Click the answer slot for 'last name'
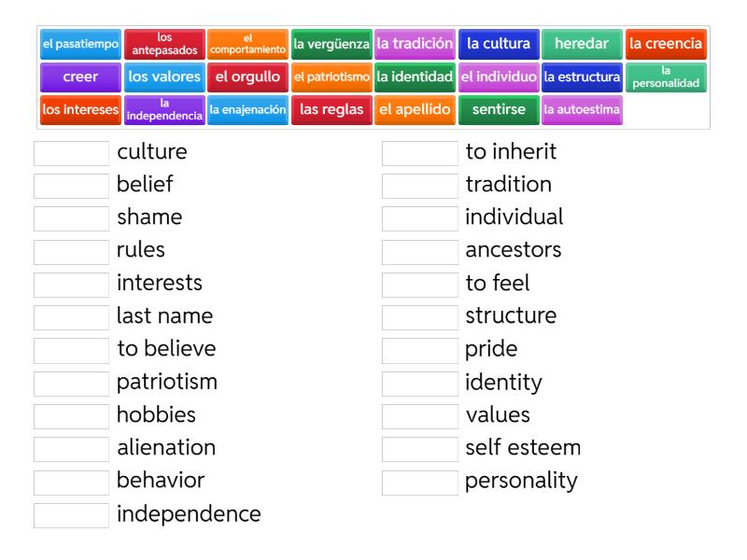Viewport: 747px width, 560px height. 71,317
